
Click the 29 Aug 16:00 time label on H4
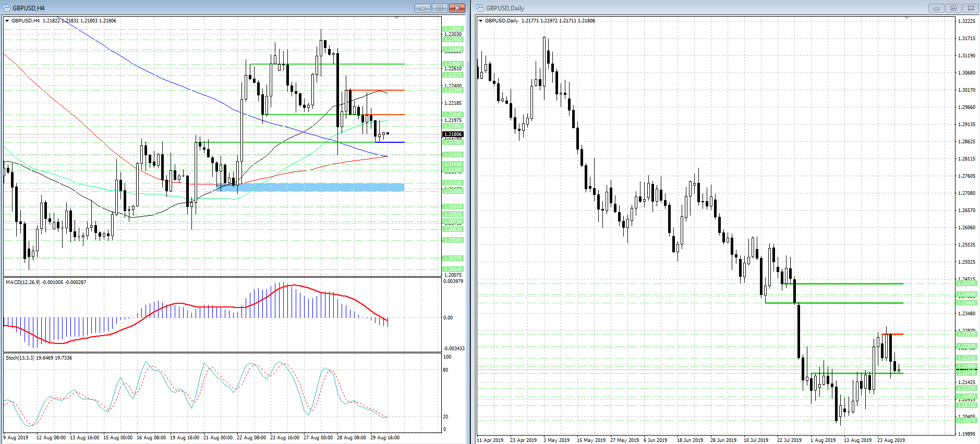point(385,438)
